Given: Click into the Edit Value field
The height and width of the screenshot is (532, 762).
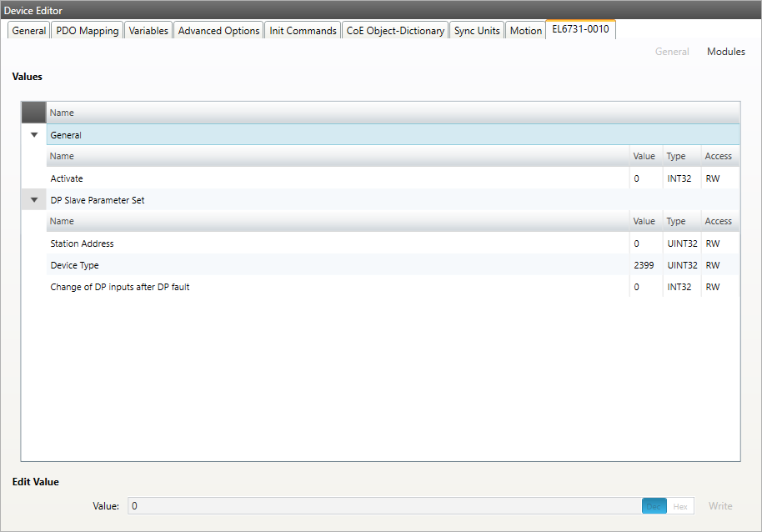Looking at the screenshot, I should [x=384, y=506].
